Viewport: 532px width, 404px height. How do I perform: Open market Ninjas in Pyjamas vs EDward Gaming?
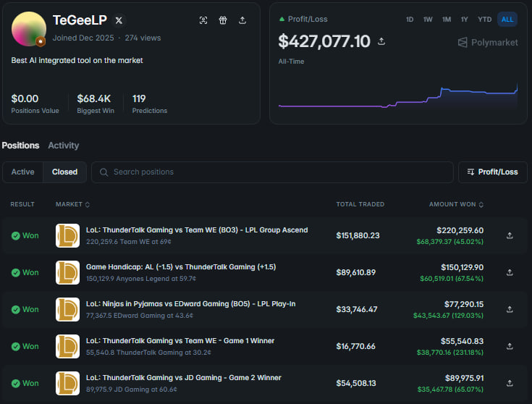(190, 304)
